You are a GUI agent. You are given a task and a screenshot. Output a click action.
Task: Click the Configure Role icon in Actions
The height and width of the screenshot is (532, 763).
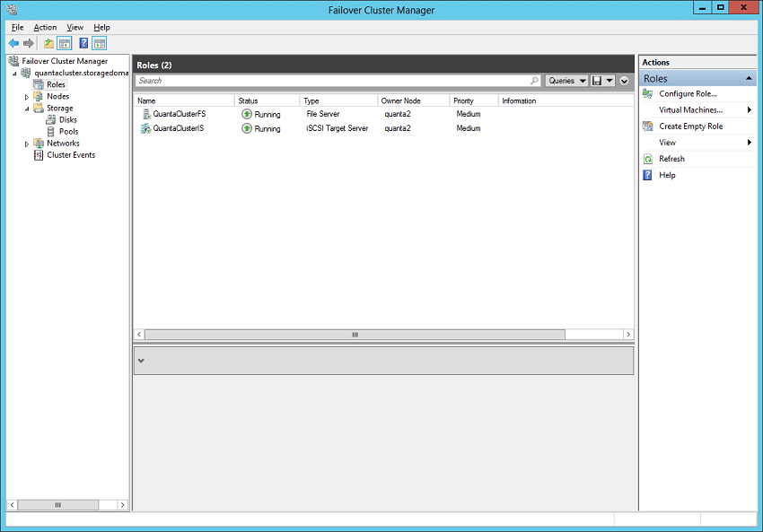pos(648,94)
